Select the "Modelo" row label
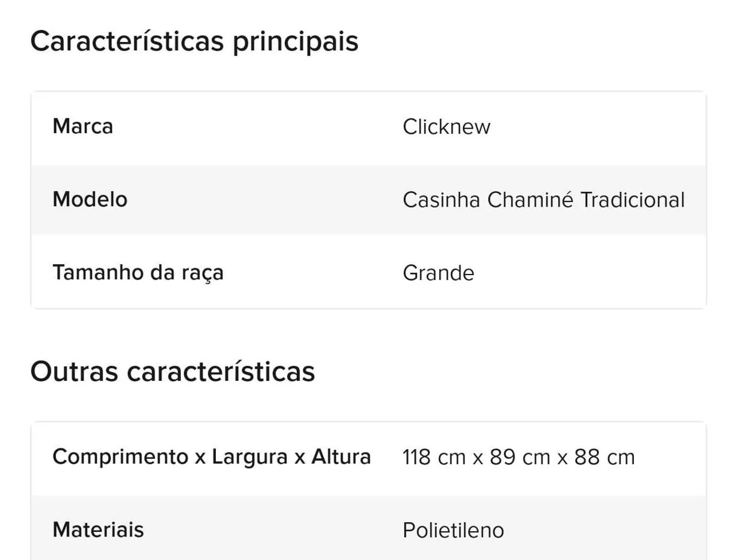Viewport: 735px width, 560px height. tap(90, 199)
